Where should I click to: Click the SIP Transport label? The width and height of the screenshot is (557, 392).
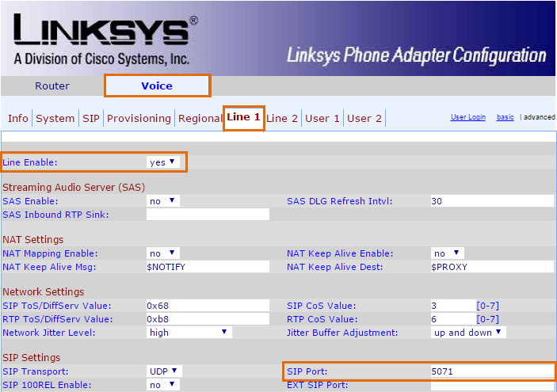pyautogui.click(x=35, y=371)
